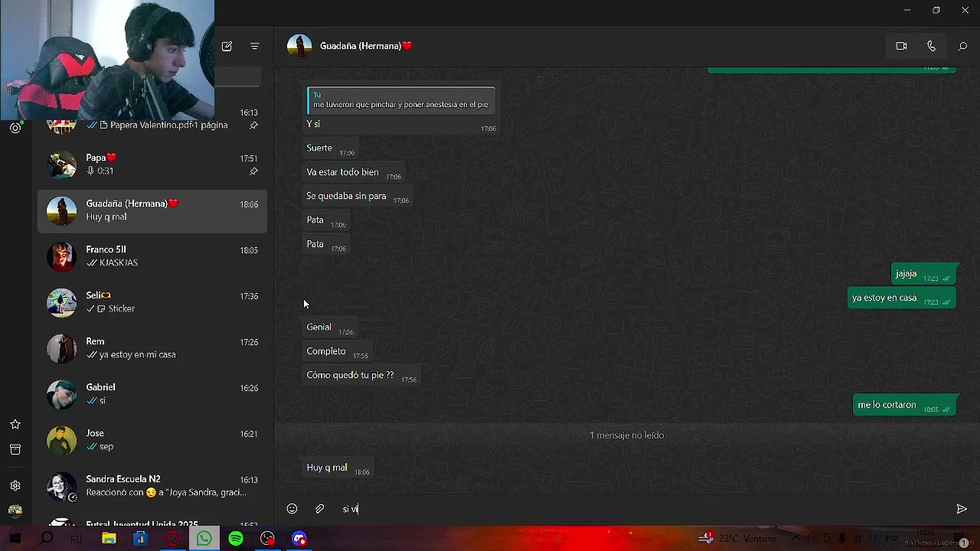
Task: View Franco 5II profile picture
Action: [x=61, y=256]
